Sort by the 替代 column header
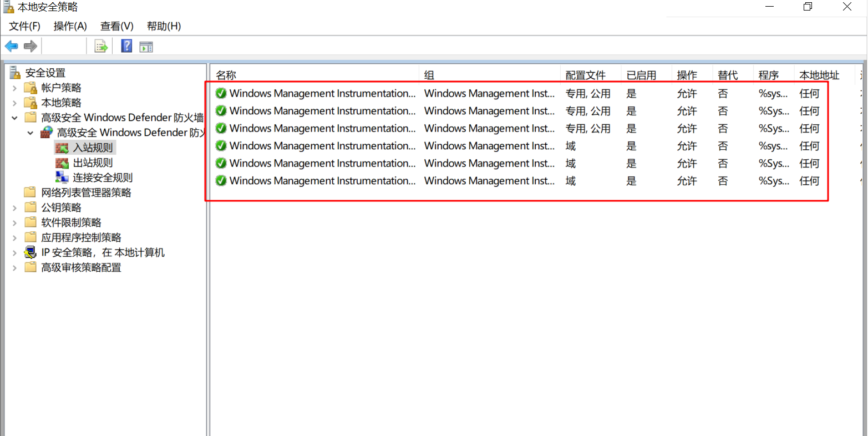 pyautogui.click(x=733, y=75)
